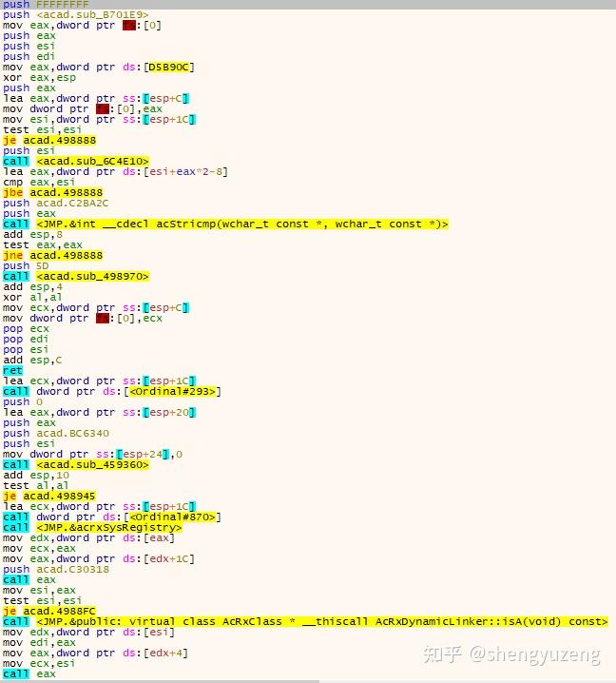Select the mov edi,eax instruction

point(39,642)
